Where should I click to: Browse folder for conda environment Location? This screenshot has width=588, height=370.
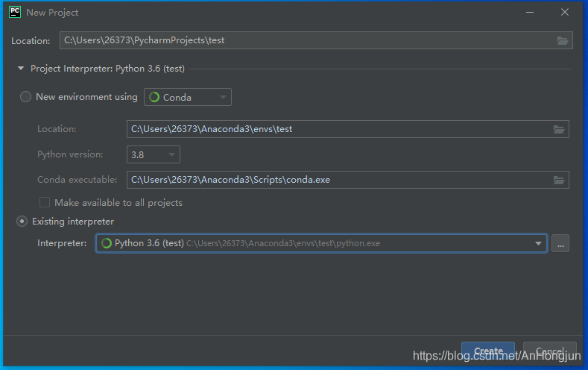coord(559,130)
